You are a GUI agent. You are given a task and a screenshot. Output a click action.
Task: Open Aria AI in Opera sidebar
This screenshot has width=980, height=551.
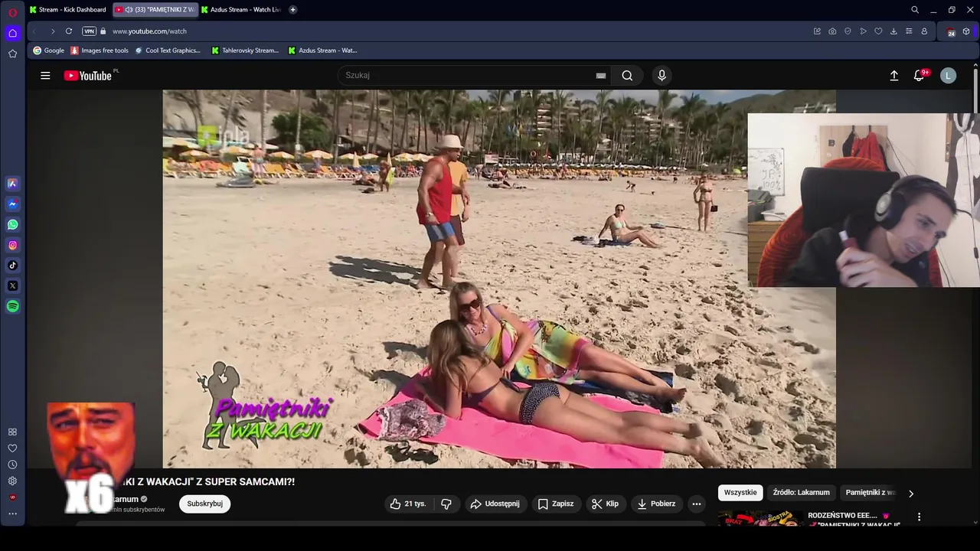point(12,184)
